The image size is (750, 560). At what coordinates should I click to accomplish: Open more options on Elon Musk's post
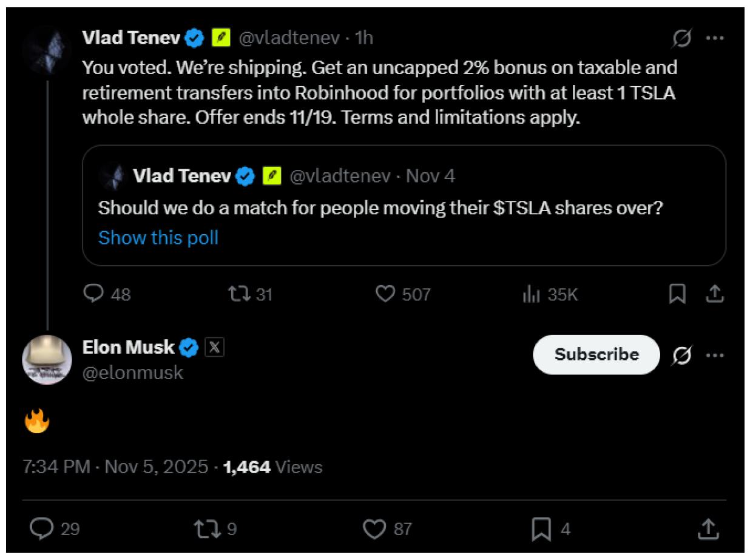(715, 355)
